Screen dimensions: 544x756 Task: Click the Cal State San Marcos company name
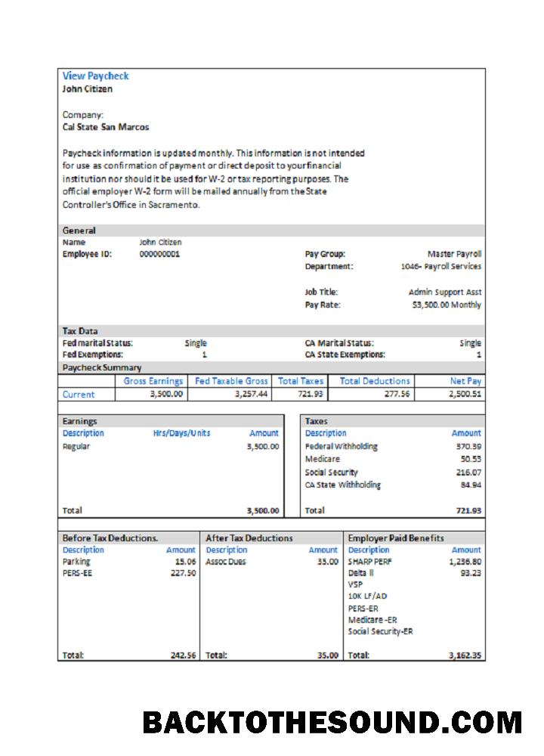(x=106, y=127)
